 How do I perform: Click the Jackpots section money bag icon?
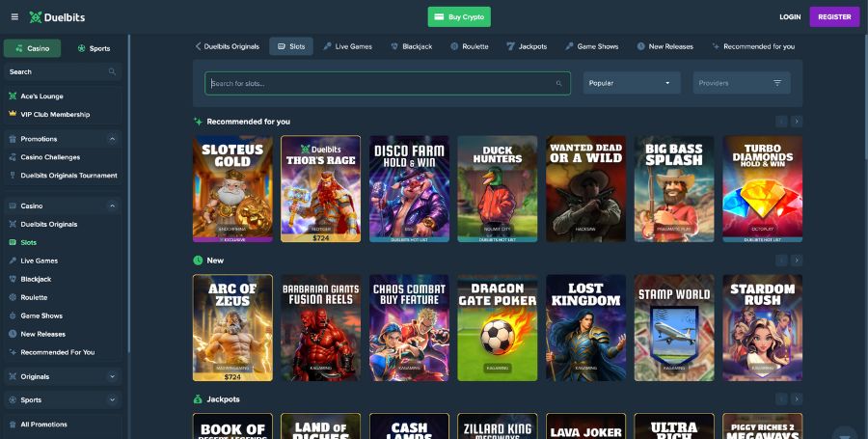click(x=198, y=399)
